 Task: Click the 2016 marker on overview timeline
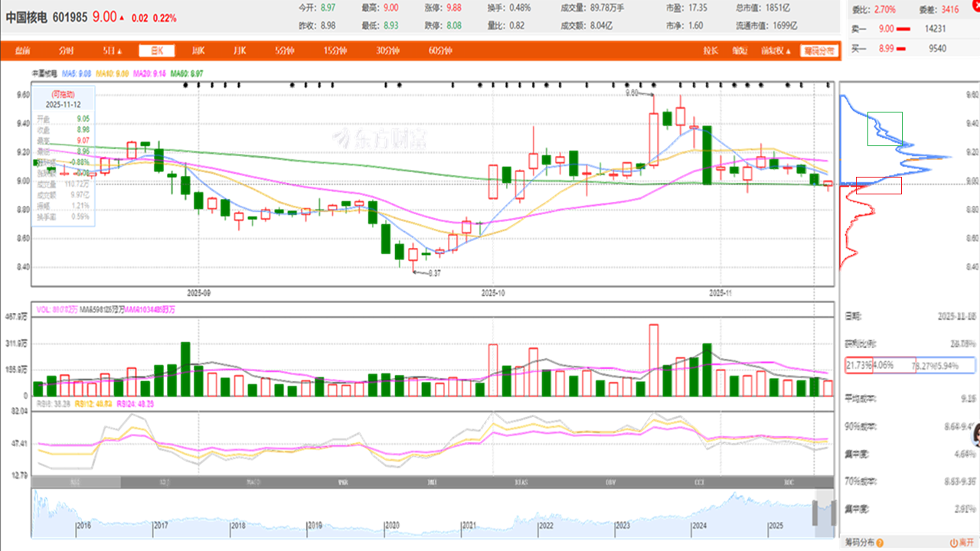83,526
